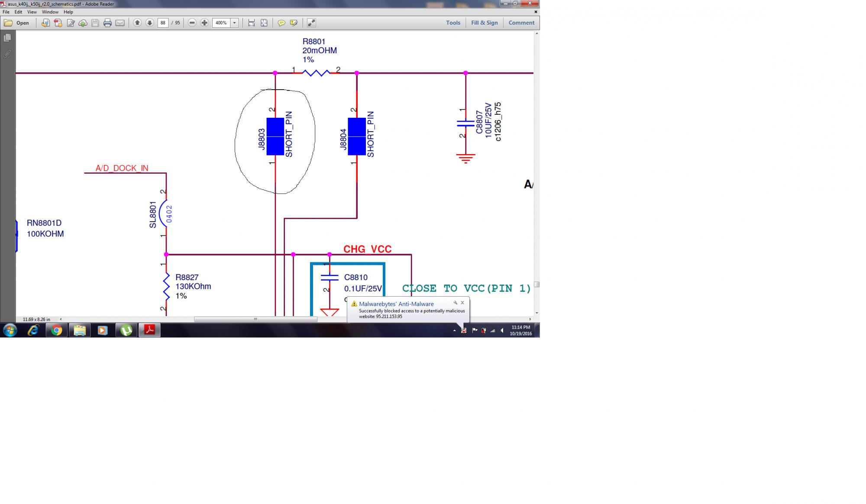
Task: Toggle Read Mode full screen icon
Action: (x=311, y=23)
